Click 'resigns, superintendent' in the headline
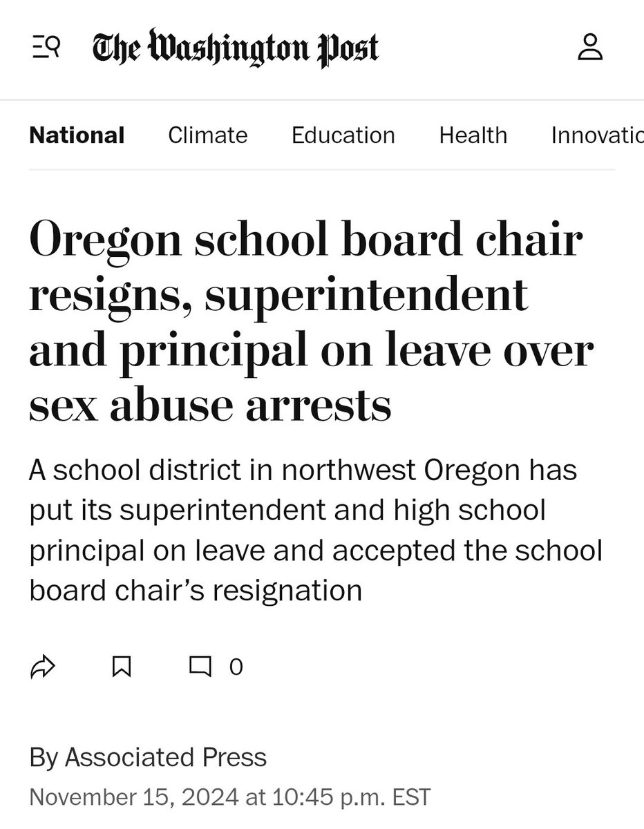Screen dimensions: 644x829 click(x=278, y=294)
